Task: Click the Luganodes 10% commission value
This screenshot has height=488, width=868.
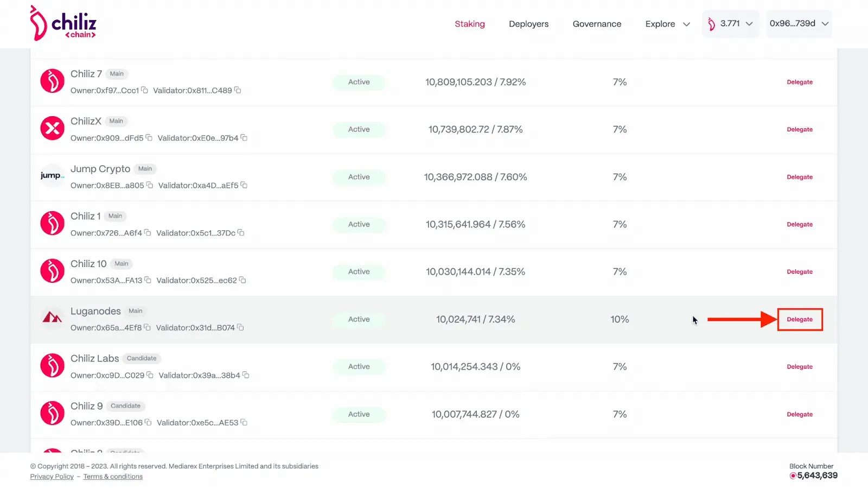Action: click(x=620, y=319)
